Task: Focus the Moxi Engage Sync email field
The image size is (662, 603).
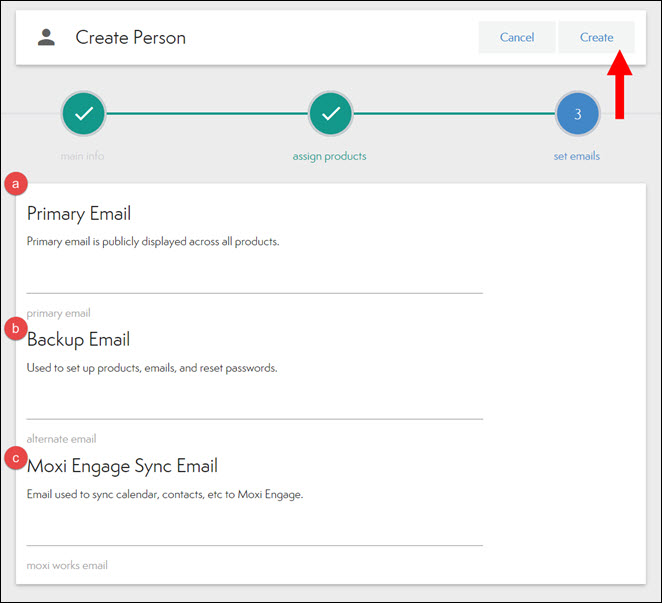Action: (x=254, y=531)
